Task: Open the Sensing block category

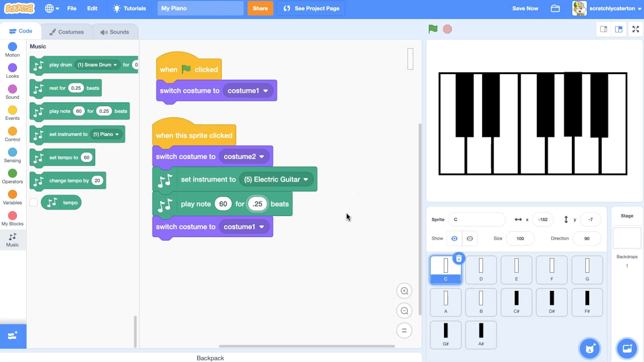Action: (x=12, y=156)
